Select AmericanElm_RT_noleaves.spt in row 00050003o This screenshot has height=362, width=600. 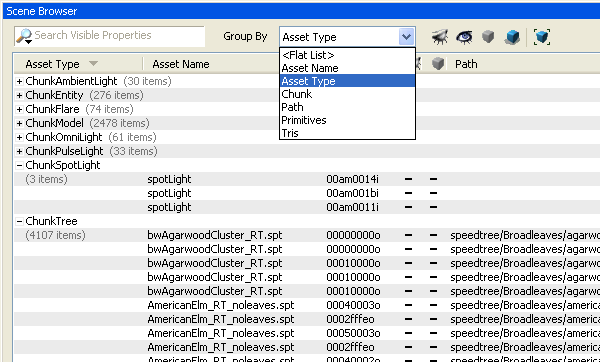[221, 333]
